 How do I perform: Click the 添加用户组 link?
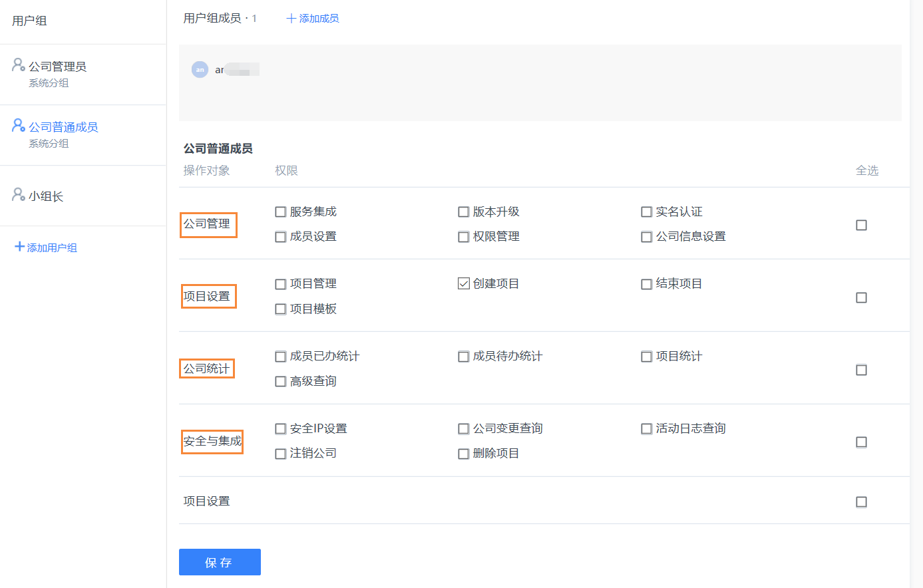46,247
